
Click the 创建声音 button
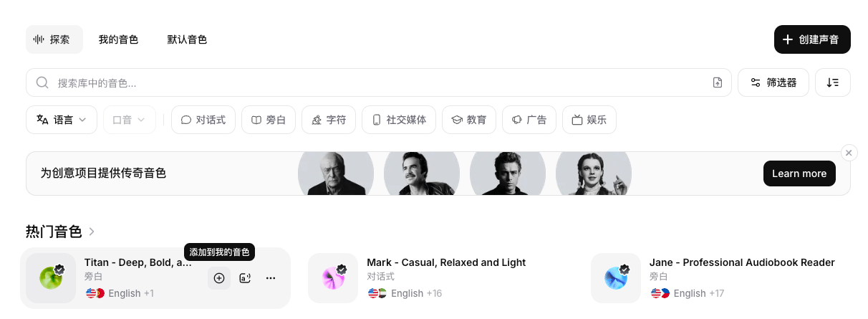[x=812, y=39]
